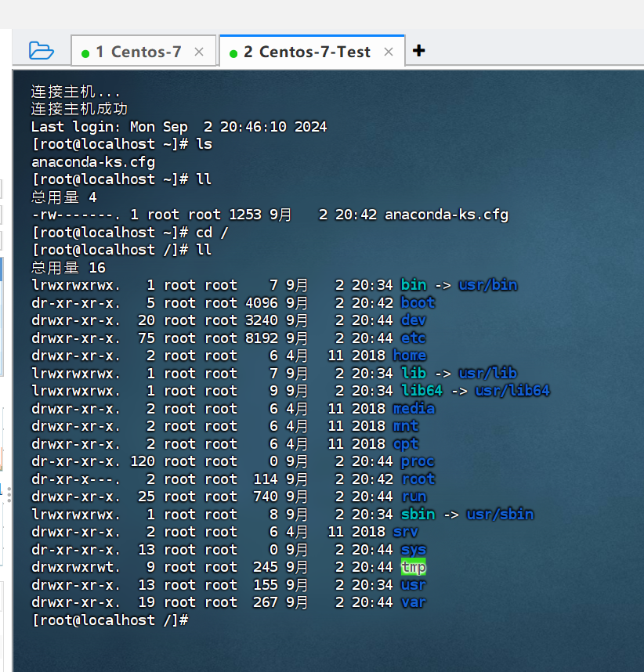Click the home directory name
Viewport: 644px width, 672px height.
409,356
